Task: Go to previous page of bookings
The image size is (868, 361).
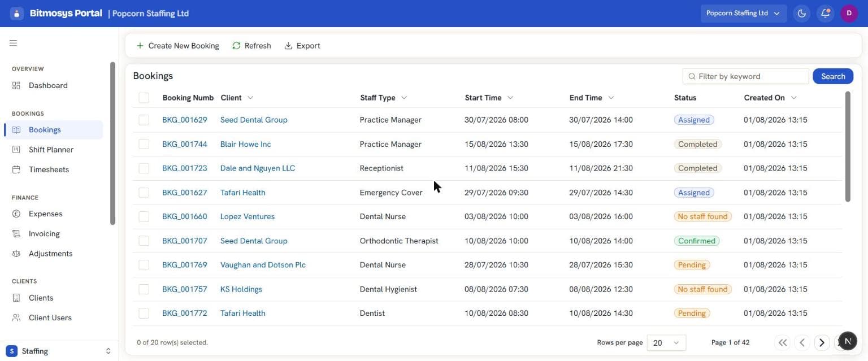Action: tap(802, 342)
